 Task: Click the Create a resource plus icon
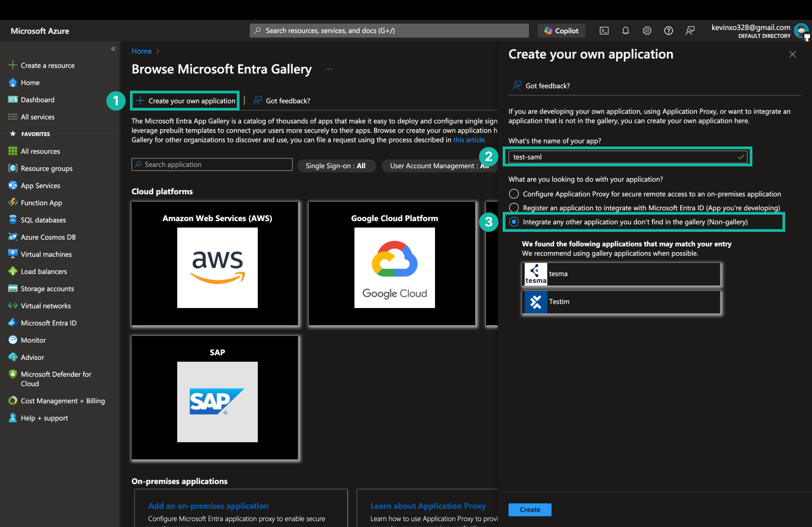pyautogui.click(x=13, y=65)
